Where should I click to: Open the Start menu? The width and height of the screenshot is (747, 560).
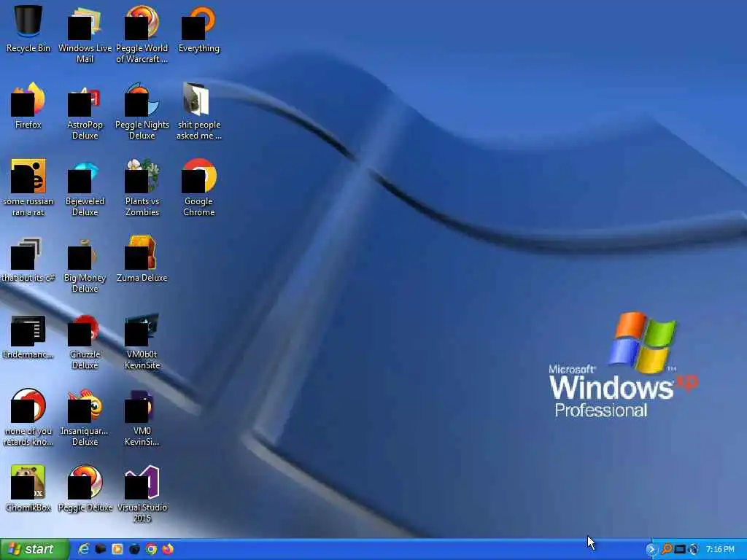[x=35, y=549]
